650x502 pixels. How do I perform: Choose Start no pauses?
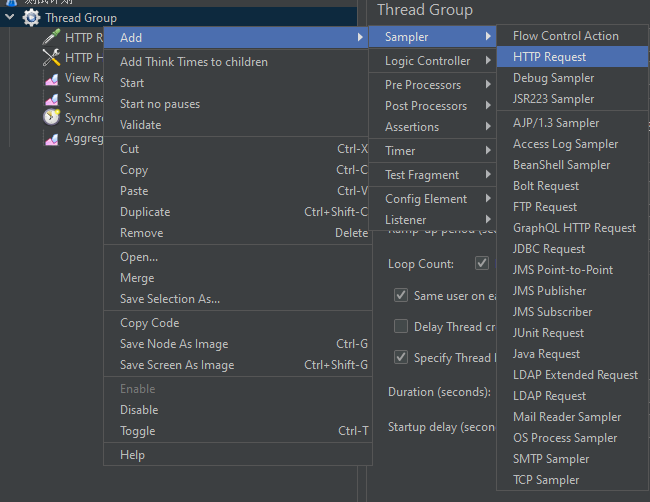click(236, 104)
